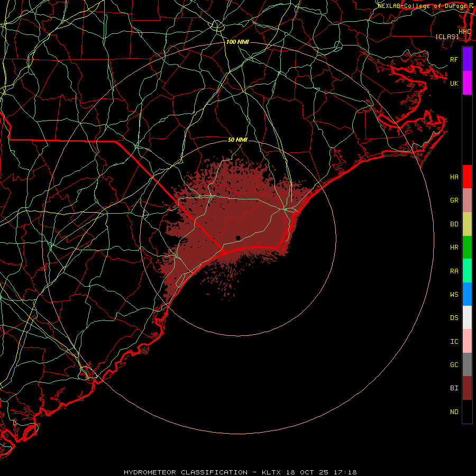Click the HR legend label

(x=454, y=248)
